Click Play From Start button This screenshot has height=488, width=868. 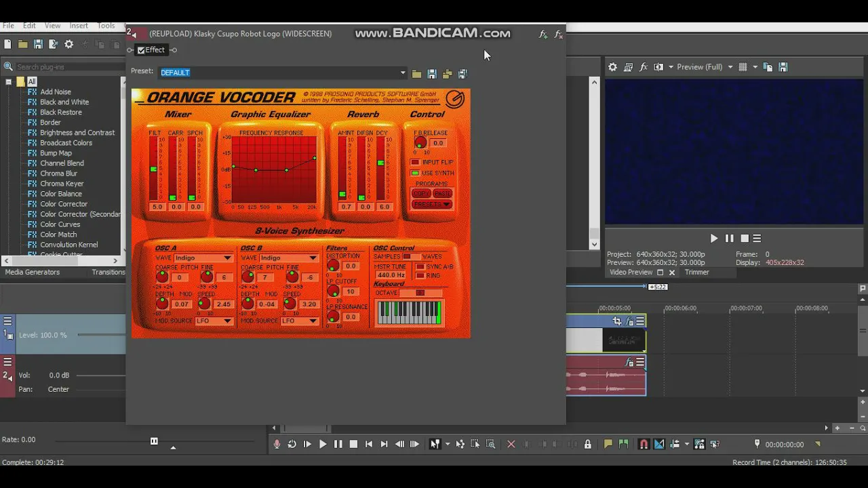pos(307,444)
